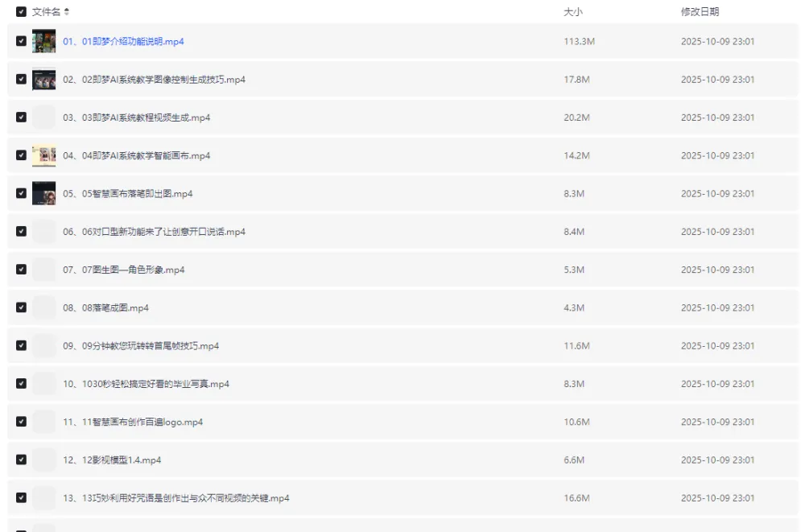The height and width of the screenshot is (532, 805).
Task: Click the video thumbnail for 01即梦介绍功能说明.mp4
Action: point(43,41)
